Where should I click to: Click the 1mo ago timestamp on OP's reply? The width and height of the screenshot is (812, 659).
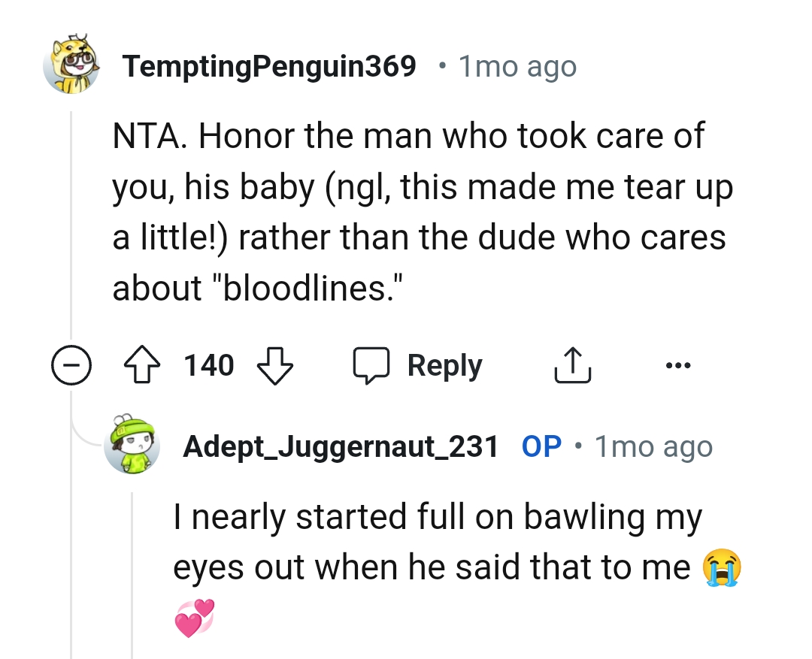coord(653,446)
